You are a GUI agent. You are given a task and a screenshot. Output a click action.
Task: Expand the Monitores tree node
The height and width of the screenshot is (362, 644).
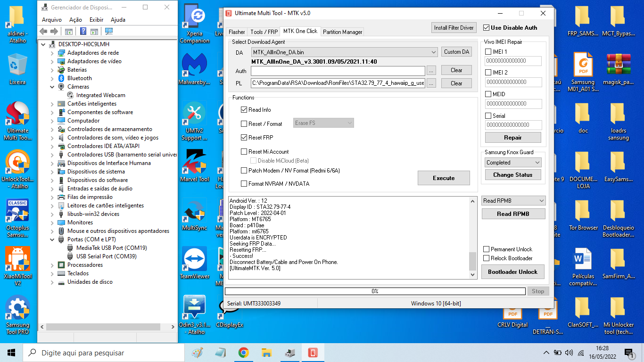tap(52, 222)
